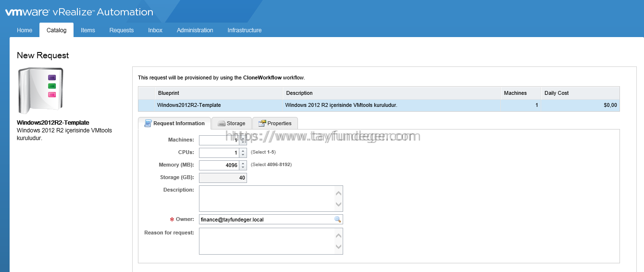Click the Daily Cost column header
The height and width of the screenshot is (272, 644).
pyautogui.click(x=580, y=93)
